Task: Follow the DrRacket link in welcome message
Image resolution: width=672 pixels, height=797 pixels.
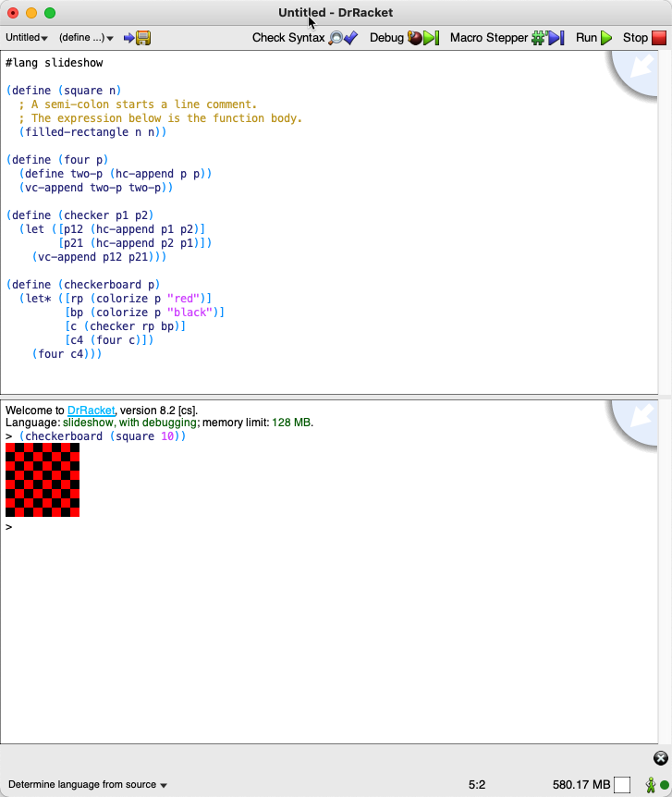Action: pyautogui.click(x=91, y=411)
